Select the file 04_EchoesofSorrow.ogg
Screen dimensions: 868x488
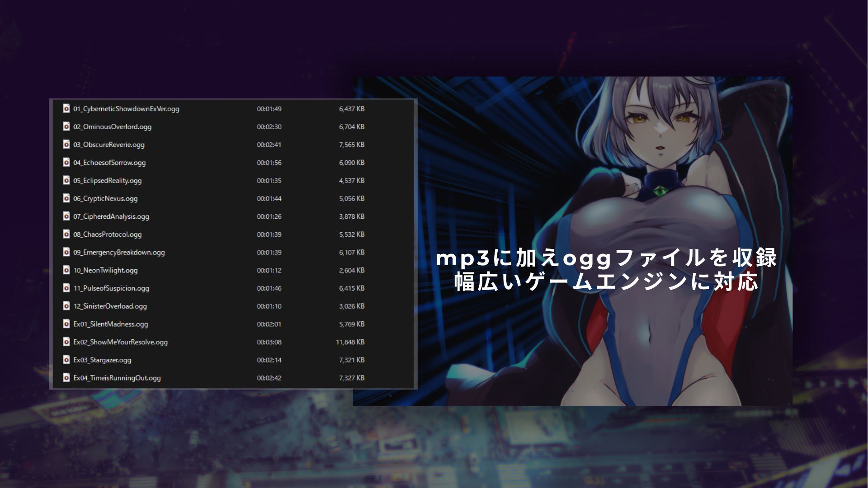coord(108,163)
